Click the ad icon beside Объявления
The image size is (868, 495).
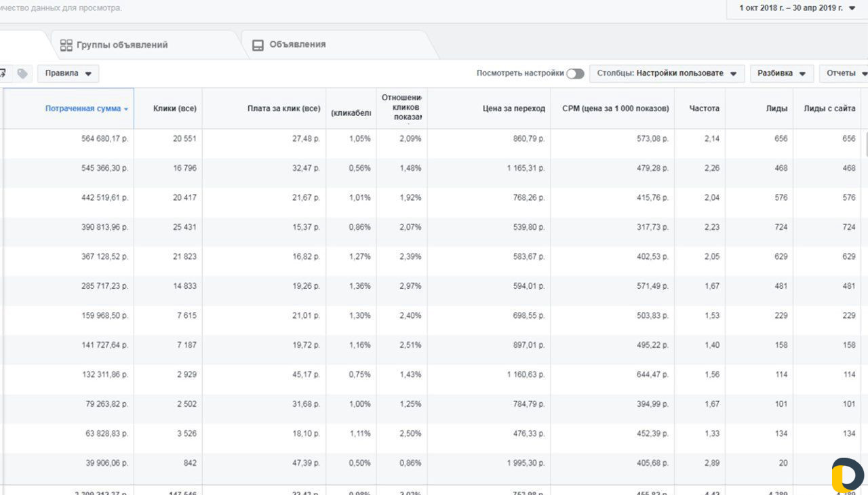tap(258, 45)
